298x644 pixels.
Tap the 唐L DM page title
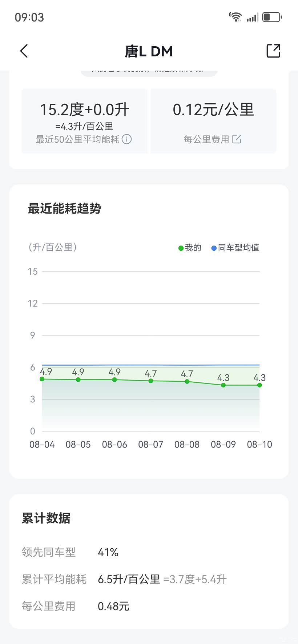coord(149,51)
